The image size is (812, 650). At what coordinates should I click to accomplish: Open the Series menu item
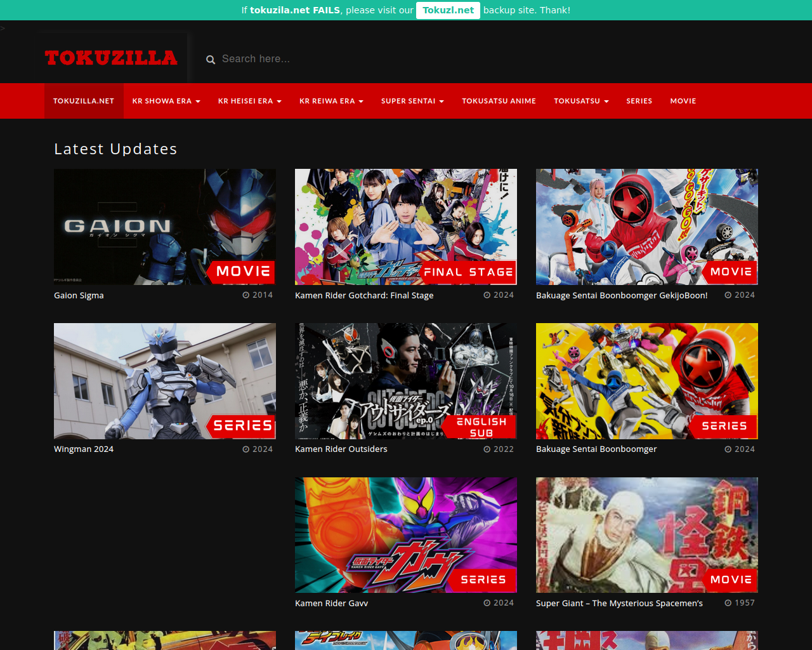click(x=639, y=101)
